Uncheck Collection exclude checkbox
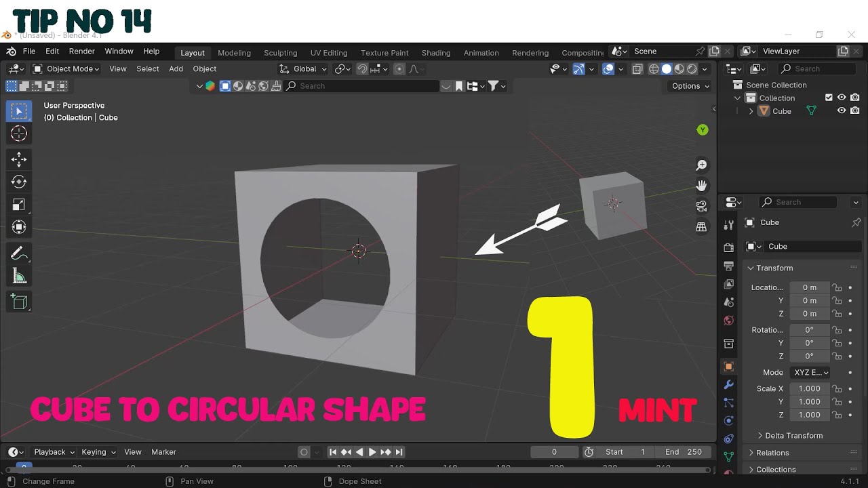Image resolution: width=868 pixels, height=488 pixels. pyautogui.click(x=829, y=98)
